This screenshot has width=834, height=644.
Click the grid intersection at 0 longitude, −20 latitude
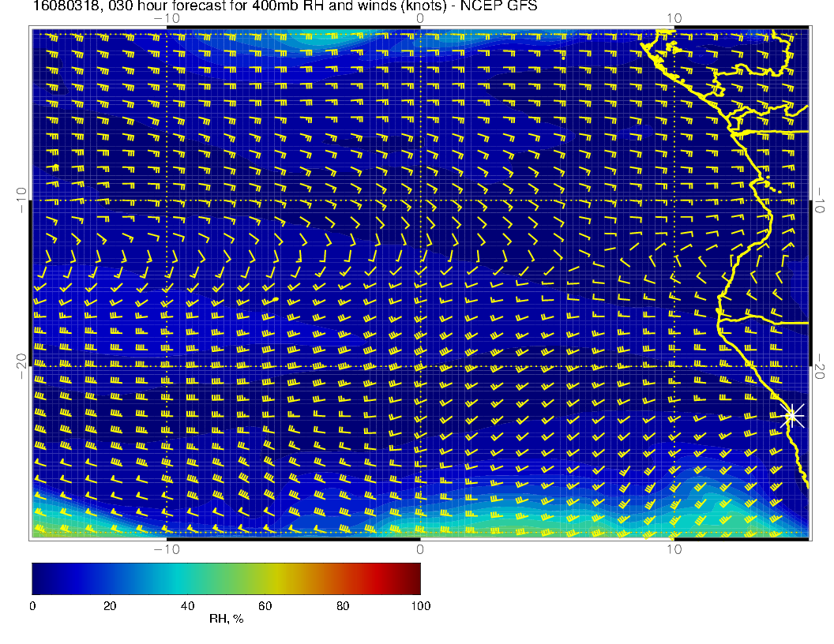(420, 366)
